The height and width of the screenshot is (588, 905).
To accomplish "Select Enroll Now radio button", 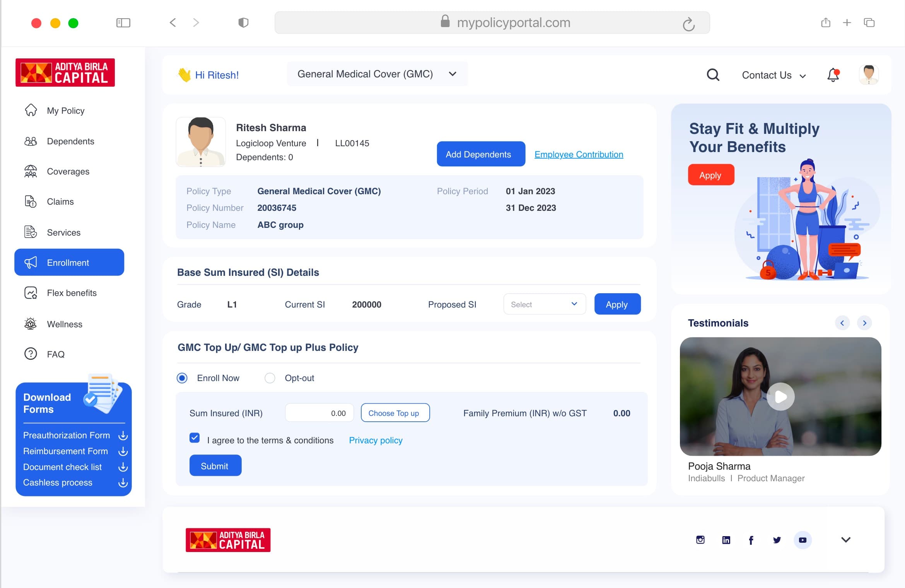I will tap(182, 378).
